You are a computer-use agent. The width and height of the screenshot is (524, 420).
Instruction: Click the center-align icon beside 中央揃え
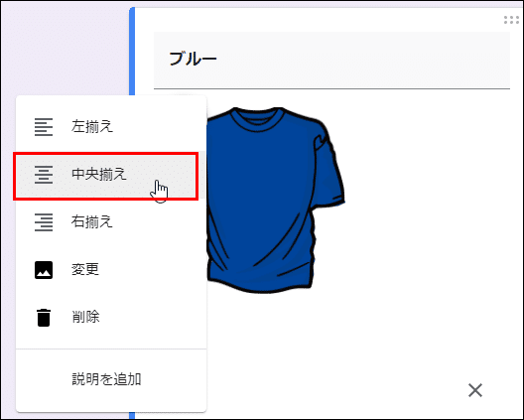click(44, 175)
